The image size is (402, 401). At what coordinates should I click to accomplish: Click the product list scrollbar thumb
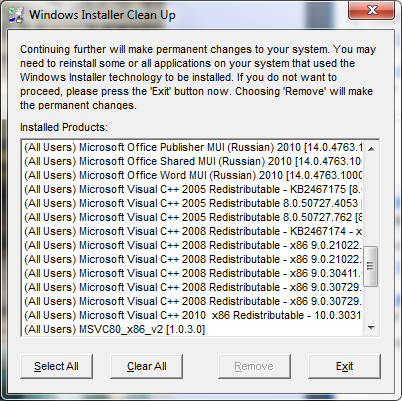371,266
